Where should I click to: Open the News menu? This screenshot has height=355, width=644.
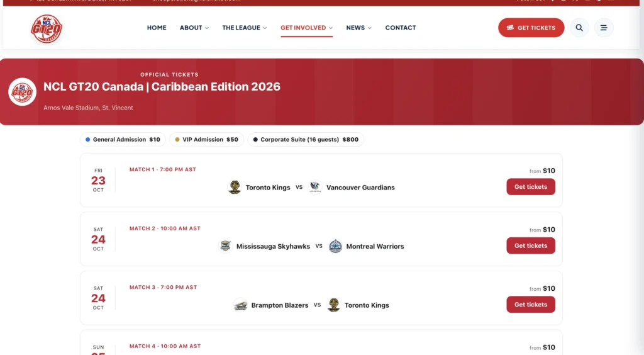(x=359, y=28)
